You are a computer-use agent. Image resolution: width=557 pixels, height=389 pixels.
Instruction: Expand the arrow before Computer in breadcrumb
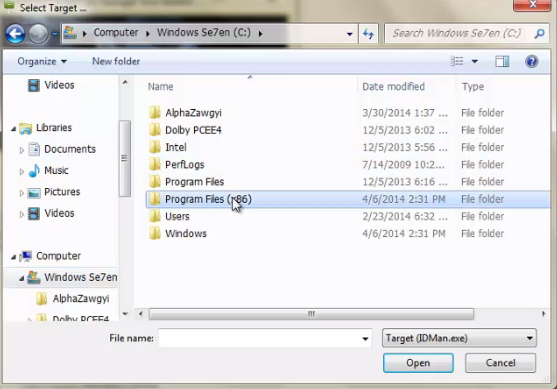pos(85,34)
